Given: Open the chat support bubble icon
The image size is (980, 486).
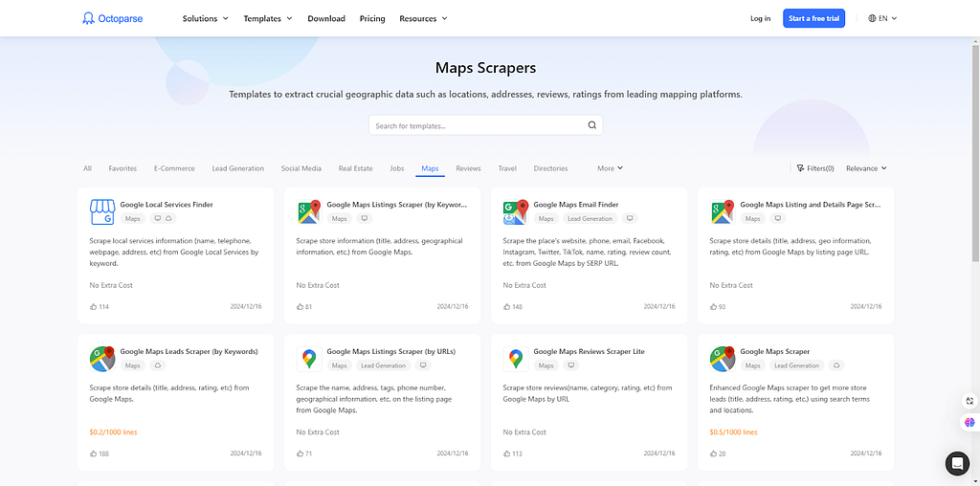Looking at the screenshot, I should point(957,463).
